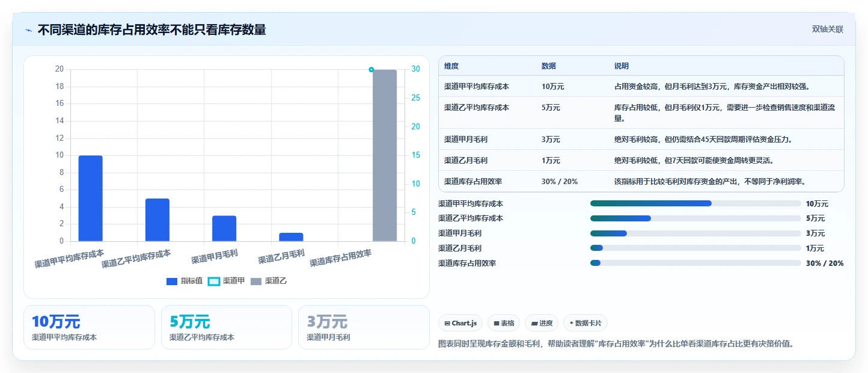Click the explanation starting 占用资金较高

(x=712, y=87)
